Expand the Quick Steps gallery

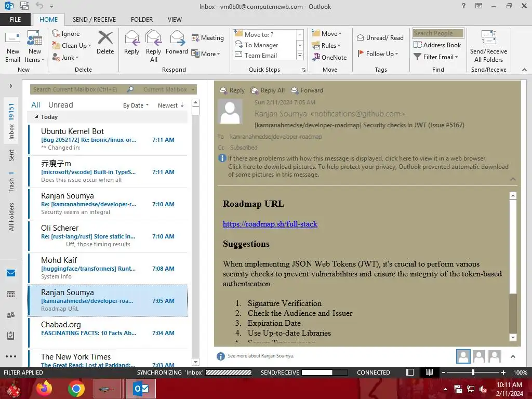(x=300, y=55)
